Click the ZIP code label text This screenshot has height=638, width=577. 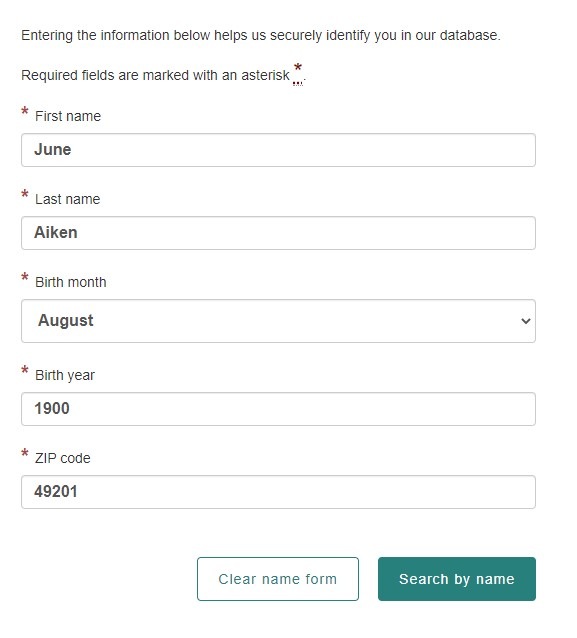(x=63, y=458)
